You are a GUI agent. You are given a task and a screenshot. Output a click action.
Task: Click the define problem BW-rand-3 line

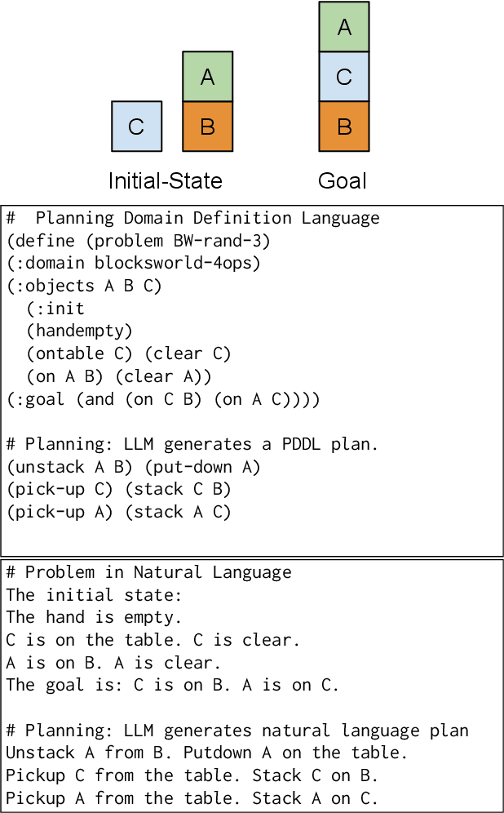(x=138, y=241)
